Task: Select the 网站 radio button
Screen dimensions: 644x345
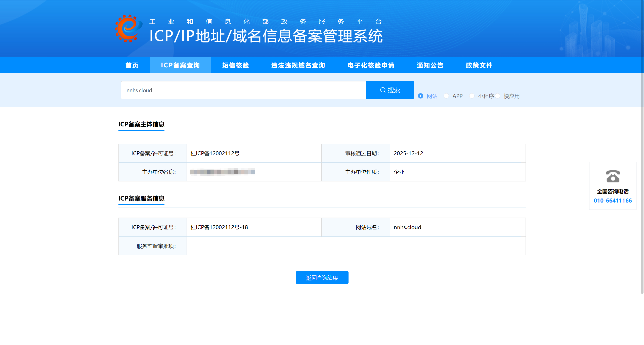Action: pos(420,96)
